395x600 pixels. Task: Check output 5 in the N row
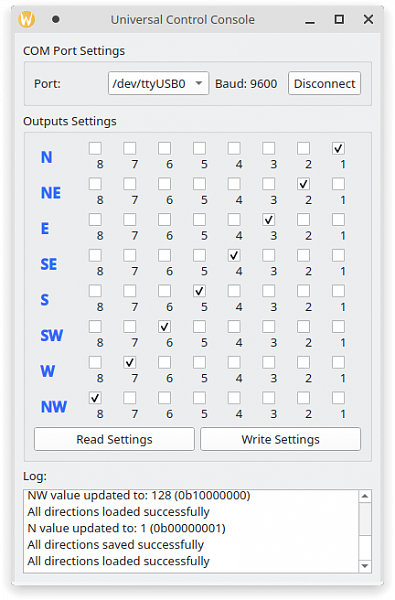click(x=199, y=148)
